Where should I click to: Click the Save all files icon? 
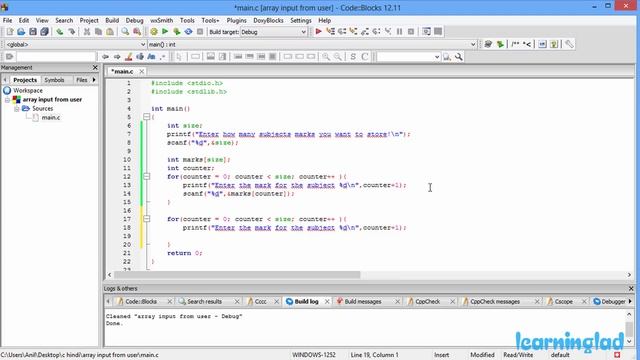coord(44,32)
